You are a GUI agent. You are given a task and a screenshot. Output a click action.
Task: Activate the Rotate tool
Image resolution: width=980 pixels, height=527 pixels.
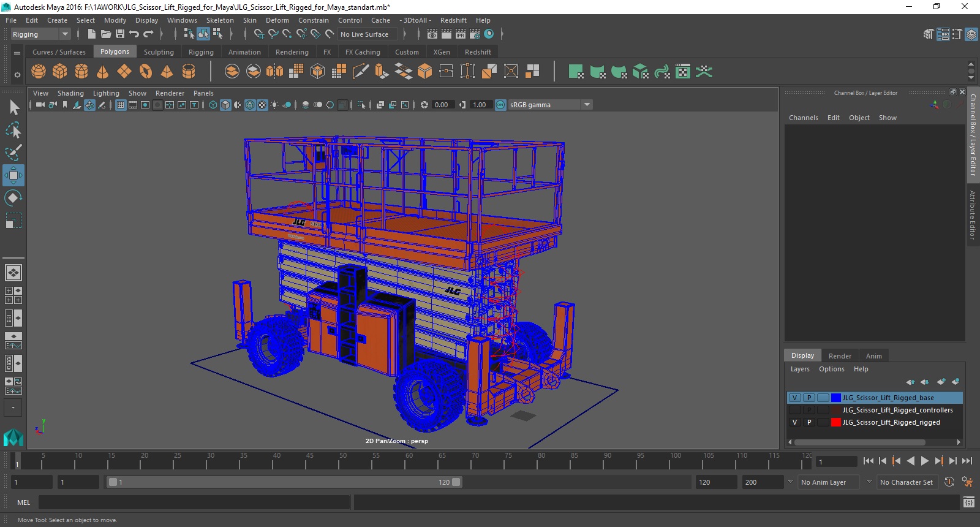[x=13, y=198]
